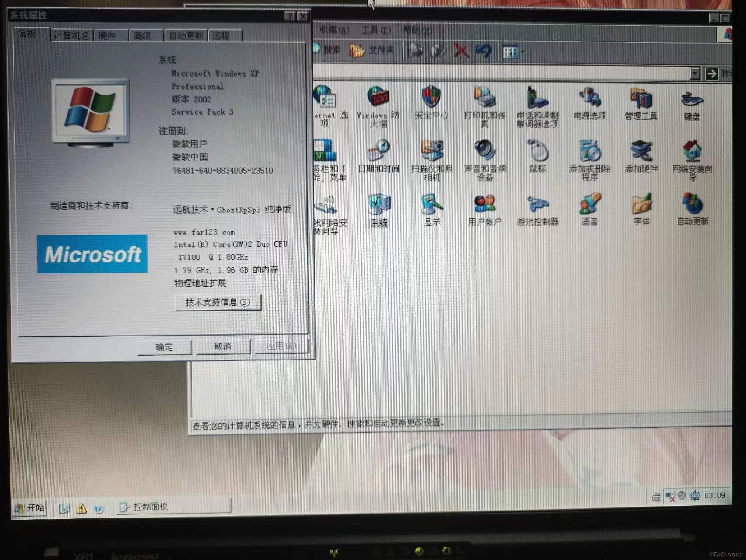
Task: Switch to 高级 advanced tab
Action: tap(147, 35)
